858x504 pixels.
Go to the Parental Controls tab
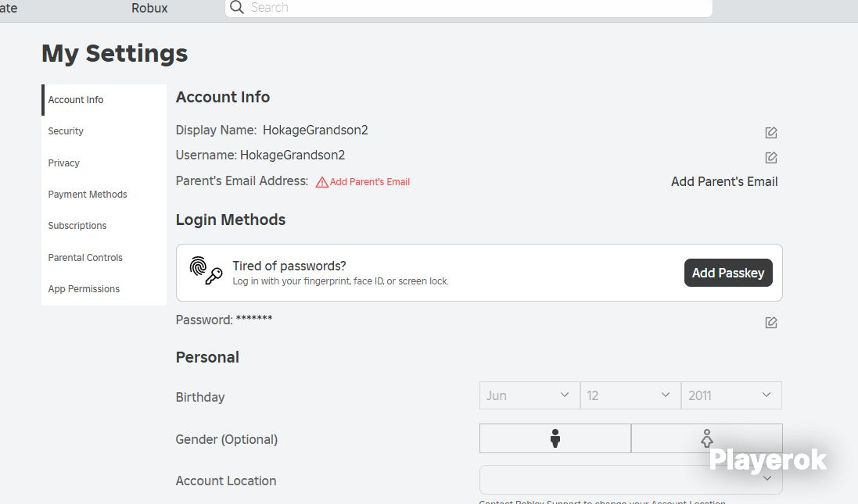(104, 257)
